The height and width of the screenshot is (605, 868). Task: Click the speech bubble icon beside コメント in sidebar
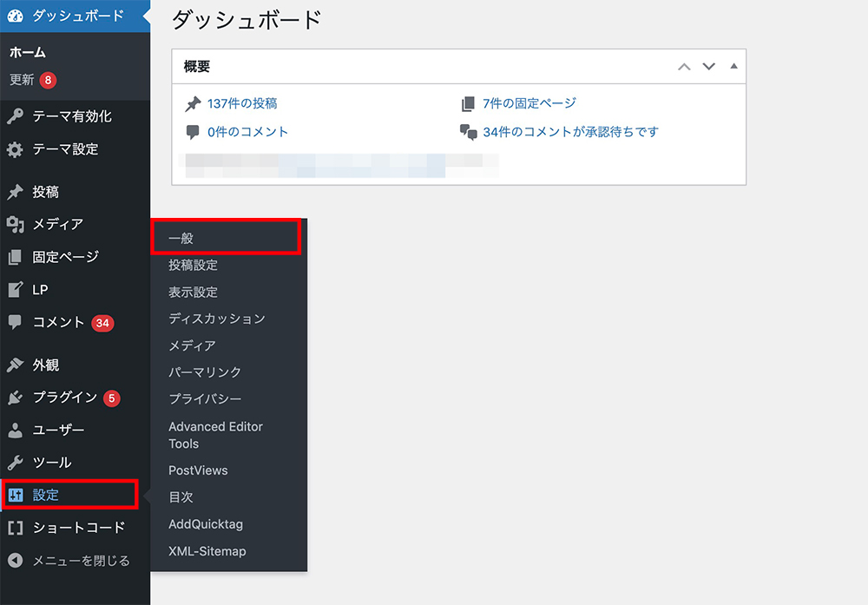[16, 322]
